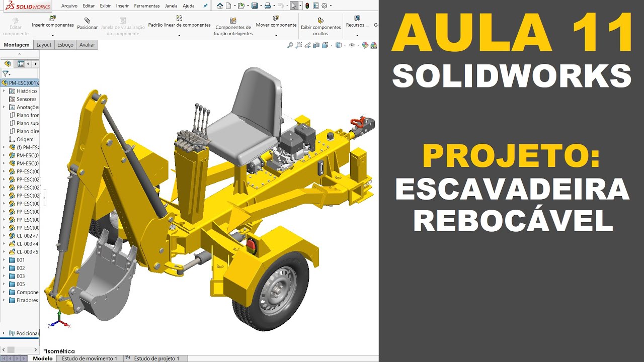This screenshot has height=362, width=644.
Task: Pin the menu bar with pushpin icon
Action: 205,6
